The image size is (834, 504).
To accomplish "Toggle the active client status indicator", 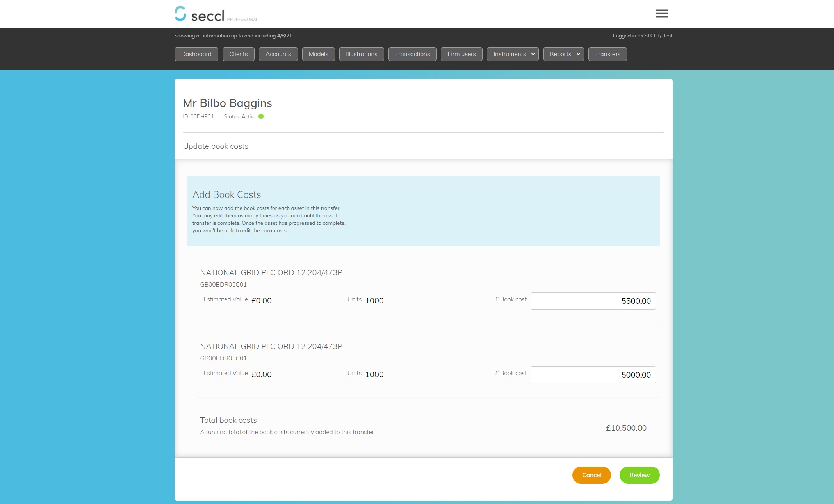I will coord(261,116).
